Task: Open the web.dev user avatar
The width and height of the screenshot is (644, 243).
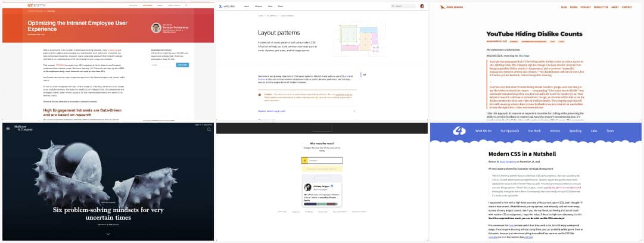Action: point(422,6)
